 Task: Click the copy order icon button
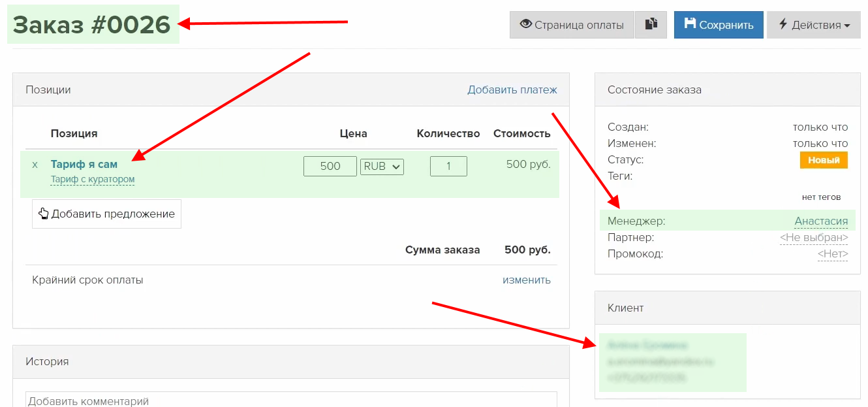651,25
